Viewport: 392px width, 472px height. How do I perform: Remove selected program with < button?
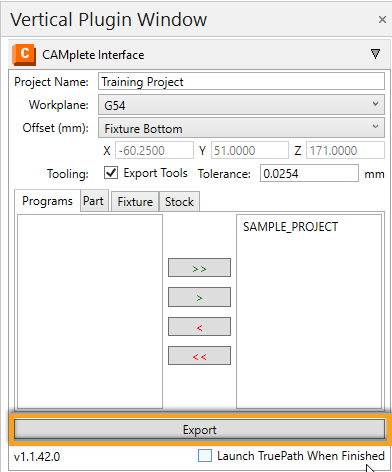point(199,327)
